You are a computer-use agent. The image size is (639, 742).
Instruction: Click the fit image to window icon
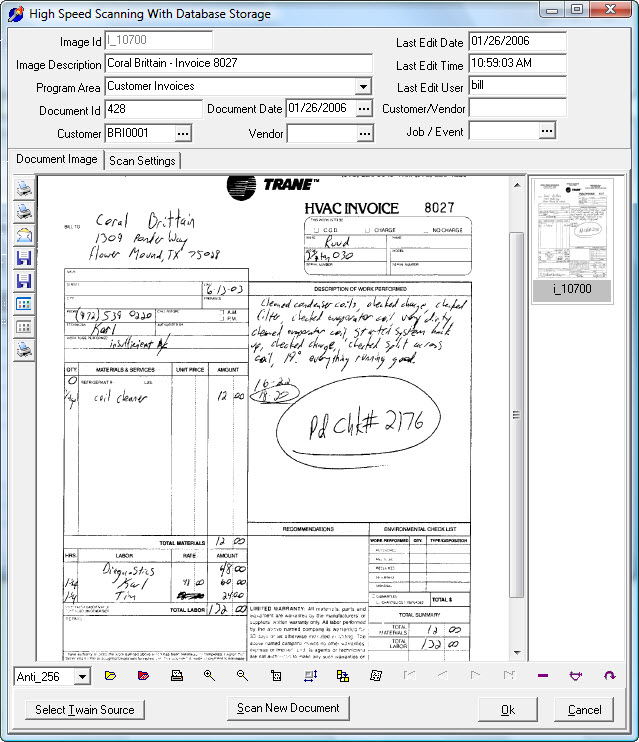click(x=276, y=676)
